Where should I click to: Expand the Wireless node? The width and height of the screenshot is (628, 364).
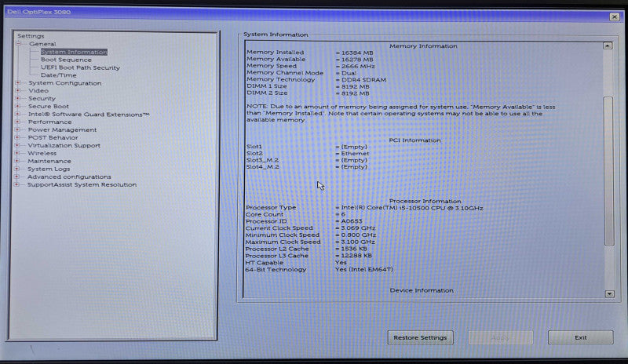click(17, 153)
